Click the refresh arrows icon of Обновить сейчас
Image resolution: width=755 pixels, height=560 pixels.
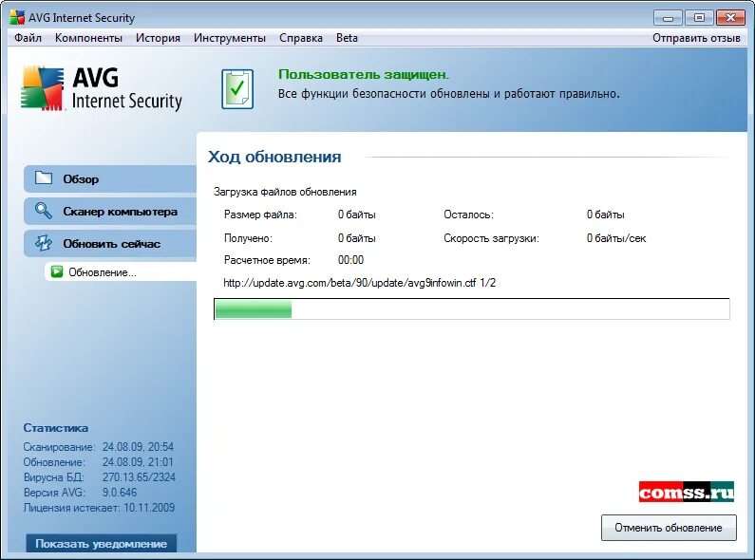tap(44, 243)
